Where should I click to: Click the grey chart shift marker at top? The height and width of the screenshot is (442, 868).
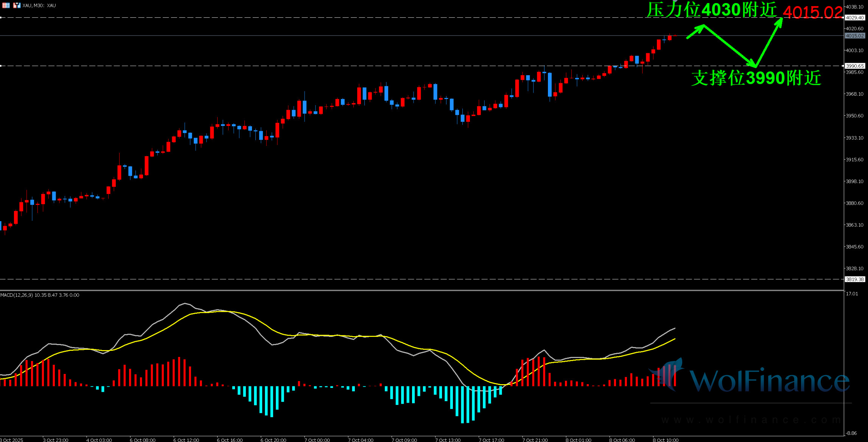tap(675, 1)
